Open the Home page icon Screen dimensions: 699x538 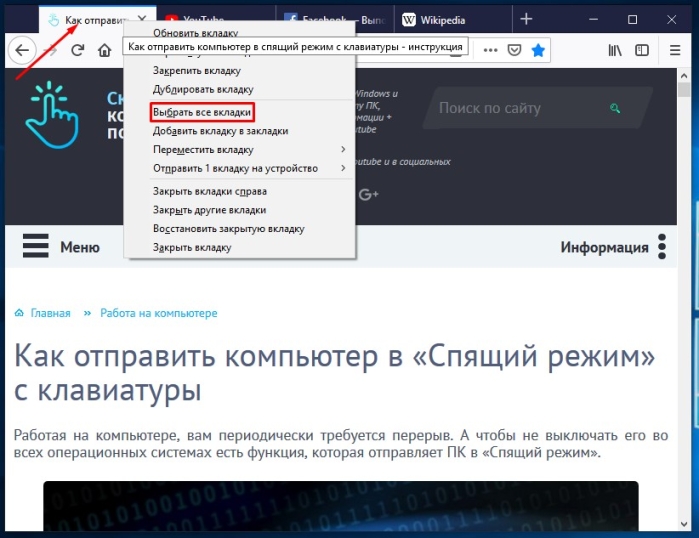tap(104, 50)
